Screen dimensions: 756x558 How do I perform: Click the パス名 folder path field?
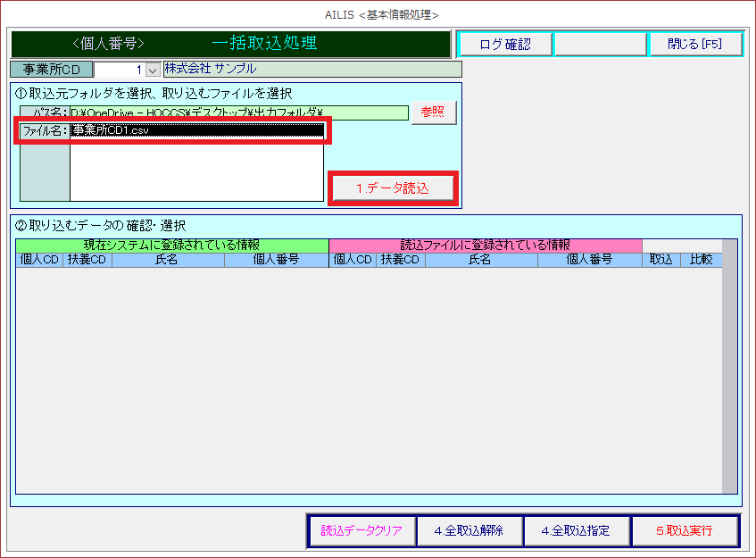(238, 112)
